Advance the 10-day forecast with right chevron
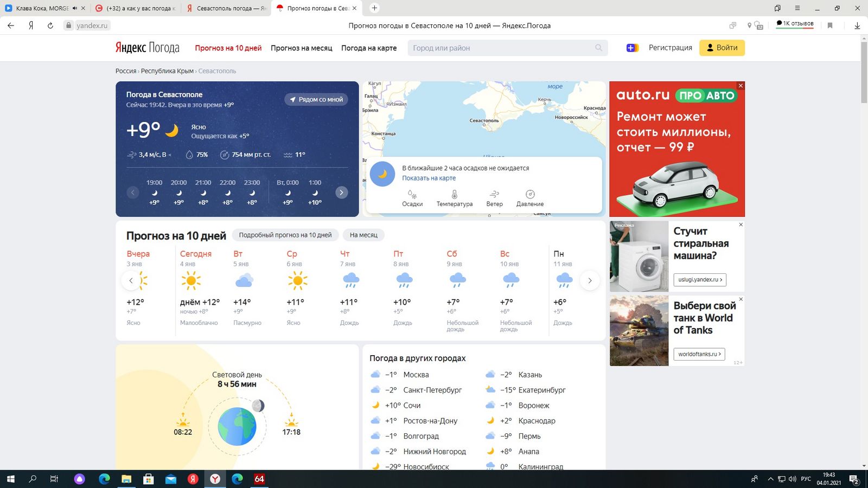 (590, 280)
